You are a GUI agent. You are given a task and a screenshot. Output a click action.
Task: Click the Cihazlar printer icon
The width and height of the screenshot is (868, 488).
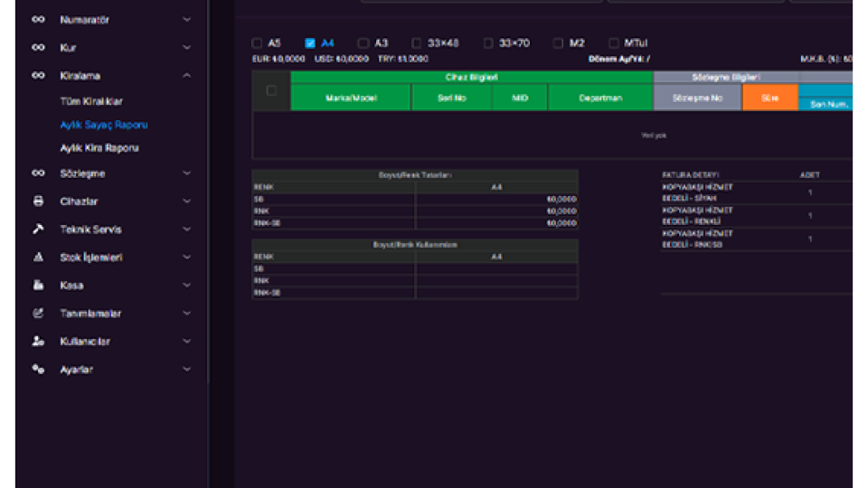tap(38, 201)
